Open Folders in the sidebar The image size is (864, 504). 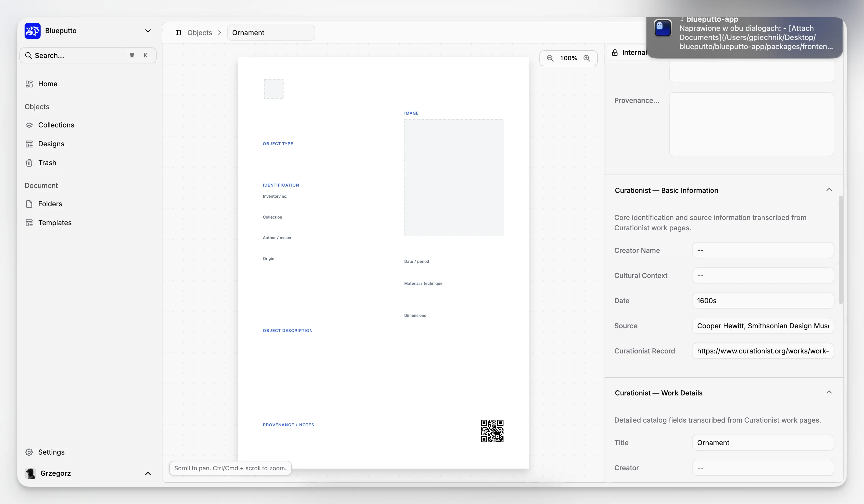pos(88,204)
